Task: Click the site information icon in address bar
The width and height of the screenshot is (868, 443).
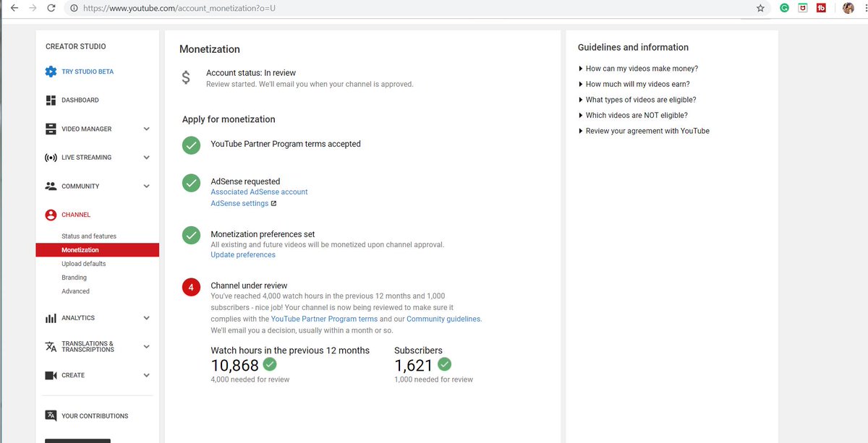Action: [75, 8]
